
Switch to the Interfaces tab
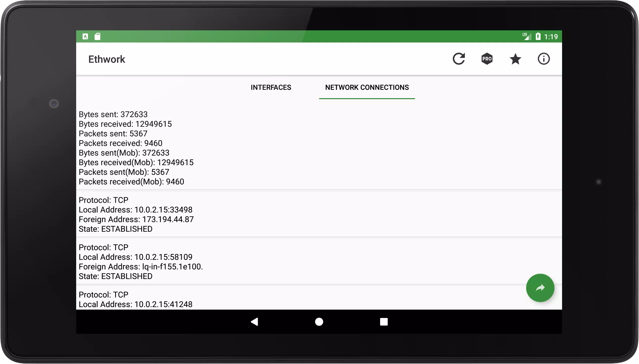tap(271, 88)
